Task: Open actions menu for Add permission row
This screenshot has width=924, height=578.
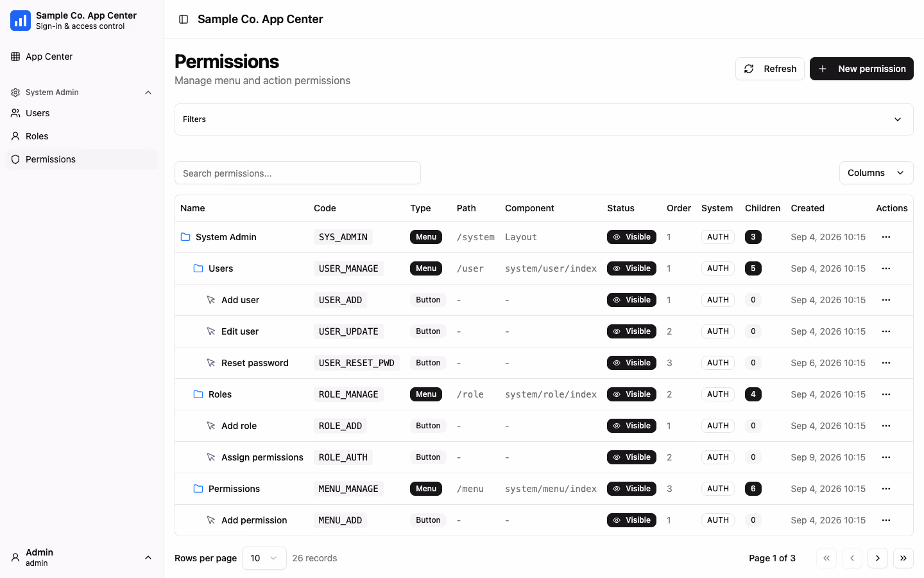Action: point(886,520)
